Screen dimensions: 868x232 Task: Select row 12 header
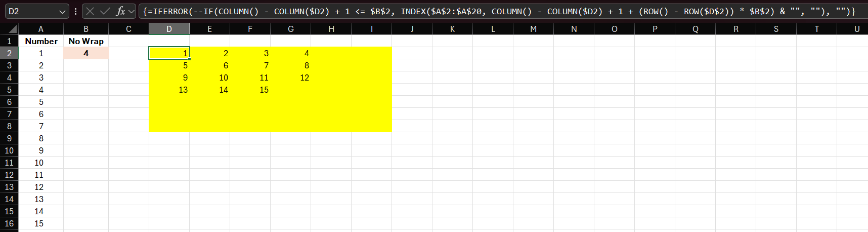9,175
